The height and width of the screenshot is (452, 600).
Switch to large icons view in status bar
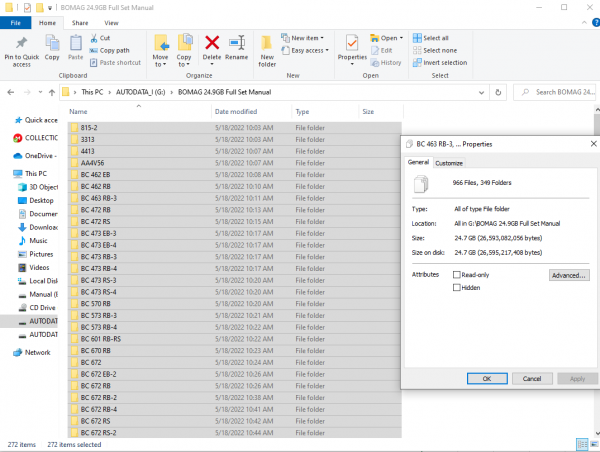coord(594,444)
